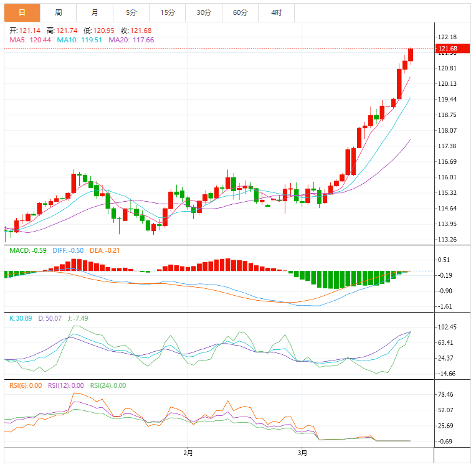The width and height of the screenshot is (476, 467).
Task: Click the 102.45 KDJ axis label
Action: click(x=447, y=327)
